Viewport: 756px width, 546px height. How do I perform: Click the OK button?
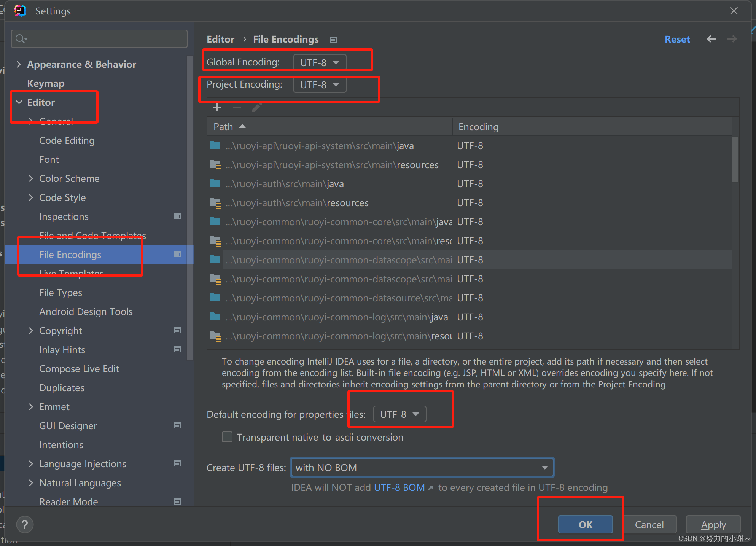[x=585, y=524]
